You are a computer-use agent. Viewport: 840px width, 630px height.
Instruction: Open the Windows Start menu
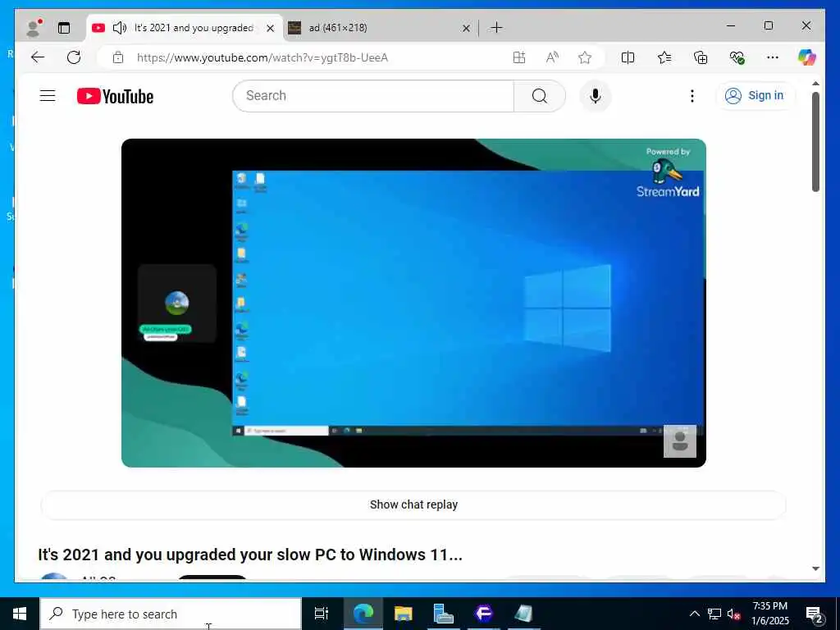(x=20, y=614)
